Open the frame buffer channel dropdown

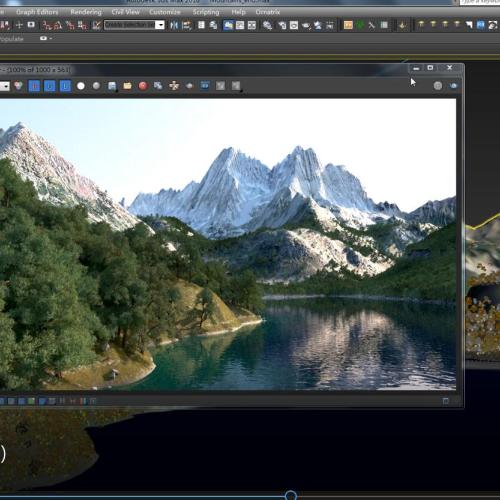click(4, 86)
